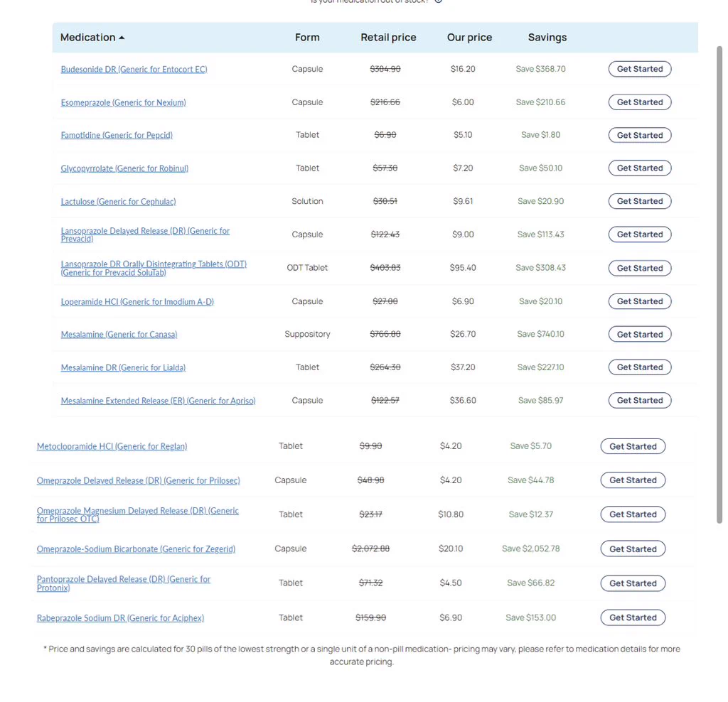
Task: Open Pantoprazole Delayed Release (Generic for Protonix) link
Action: (x=124, y=583)
